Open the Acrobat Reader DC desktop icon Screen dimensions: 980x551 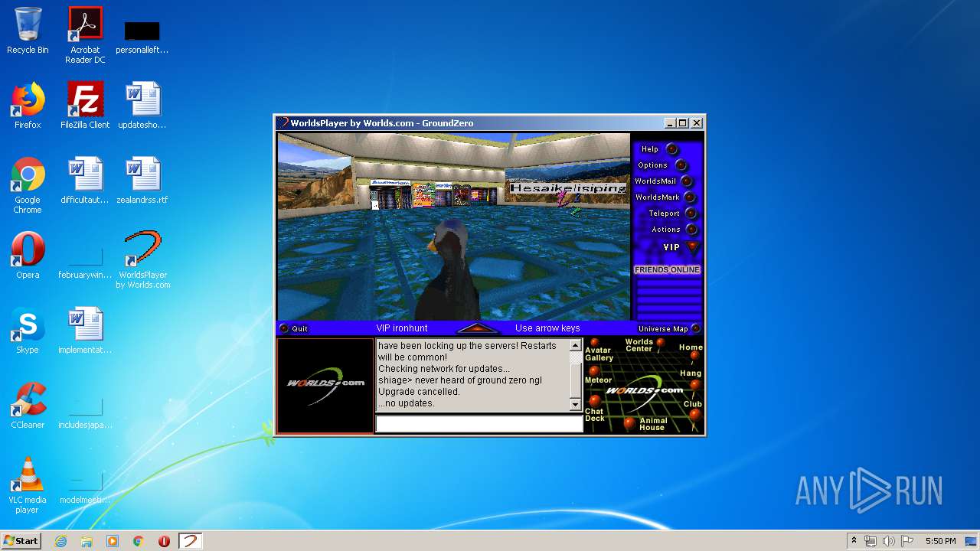pyautogui.click(x=85, y=35)
